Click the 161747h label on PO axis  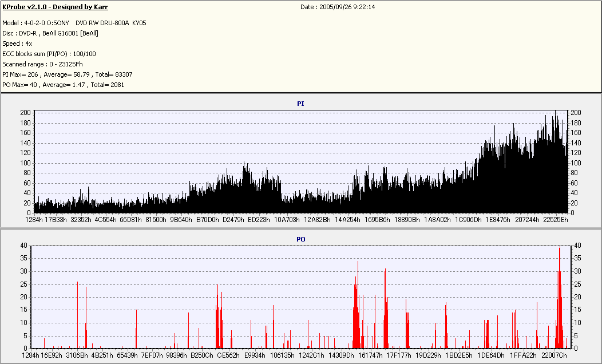[370, 355]
